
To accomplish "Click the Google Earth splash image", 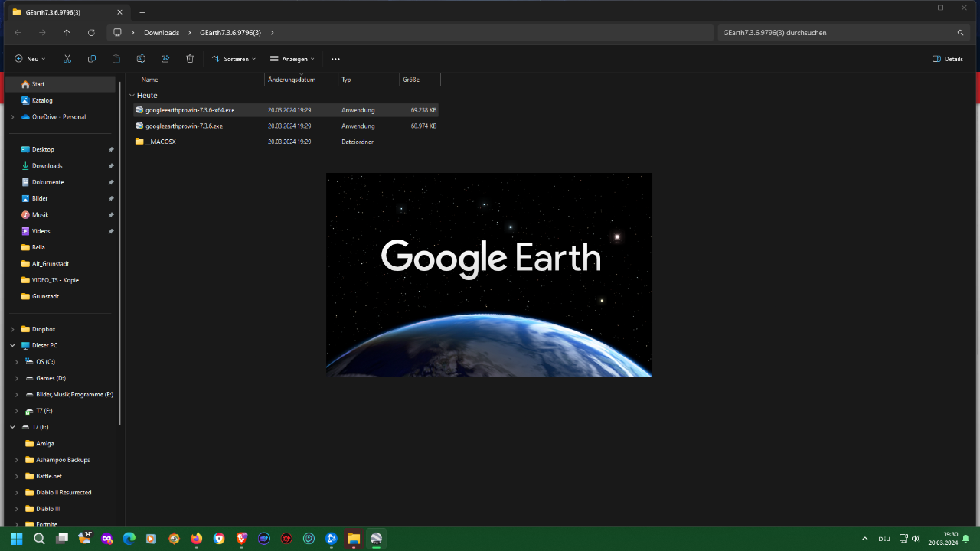I will [489, 275].
